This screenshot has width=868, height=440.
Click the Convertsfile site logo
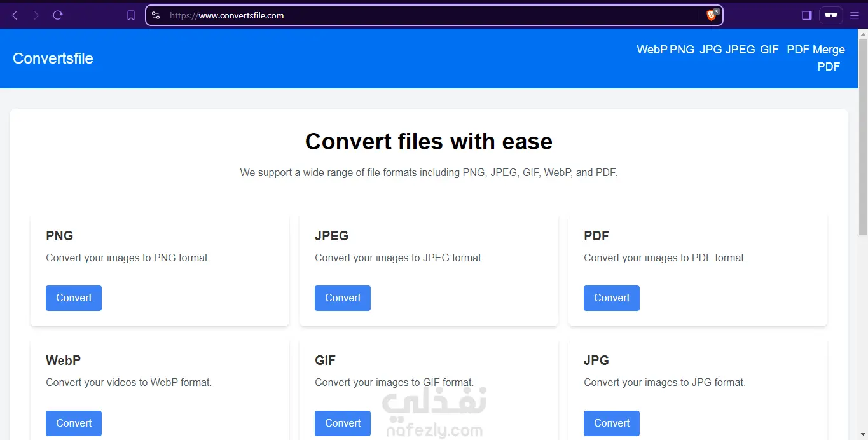pyautogui.click(x=53, y=58)
